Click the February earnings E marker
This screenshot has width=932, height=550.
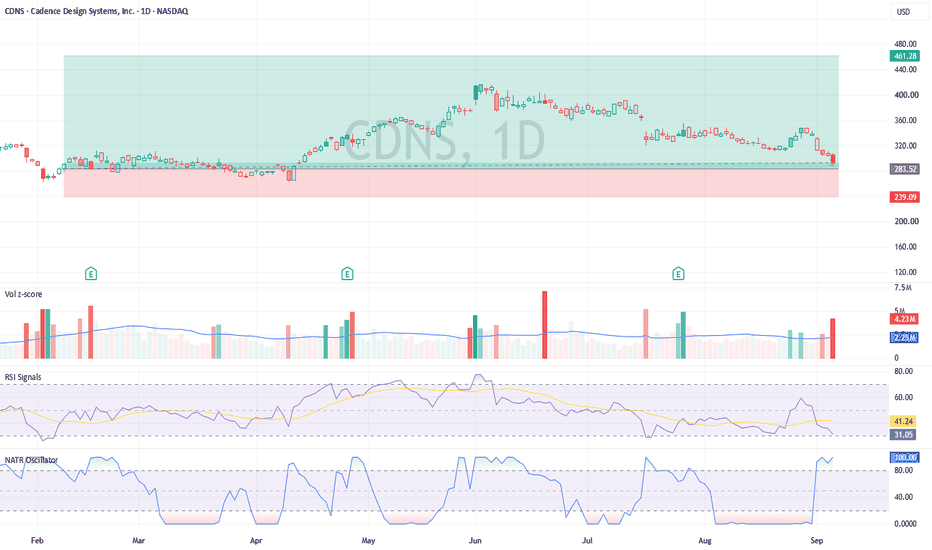point(91,274)
